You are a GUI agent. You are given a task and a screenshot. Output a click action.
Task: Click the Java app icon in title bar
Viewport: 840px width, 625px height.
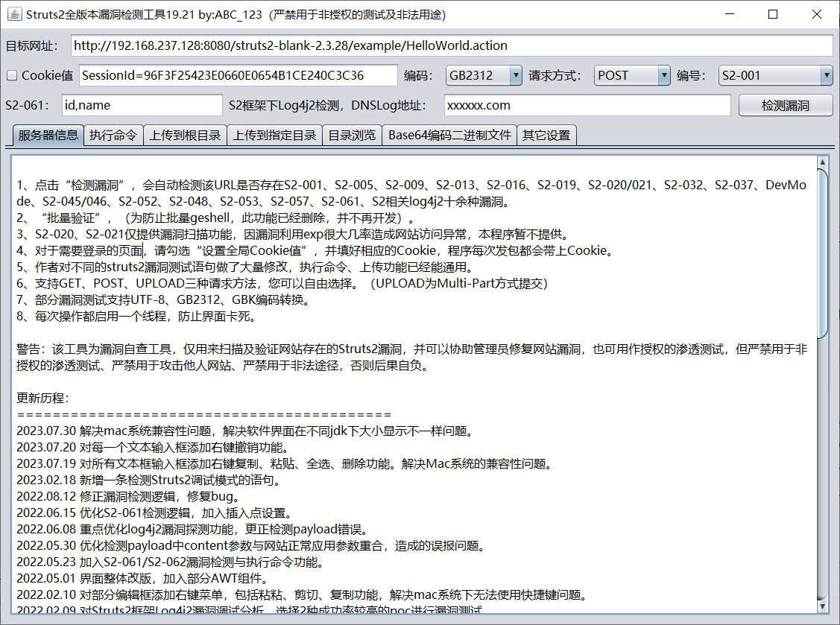(x=14, y=14)
